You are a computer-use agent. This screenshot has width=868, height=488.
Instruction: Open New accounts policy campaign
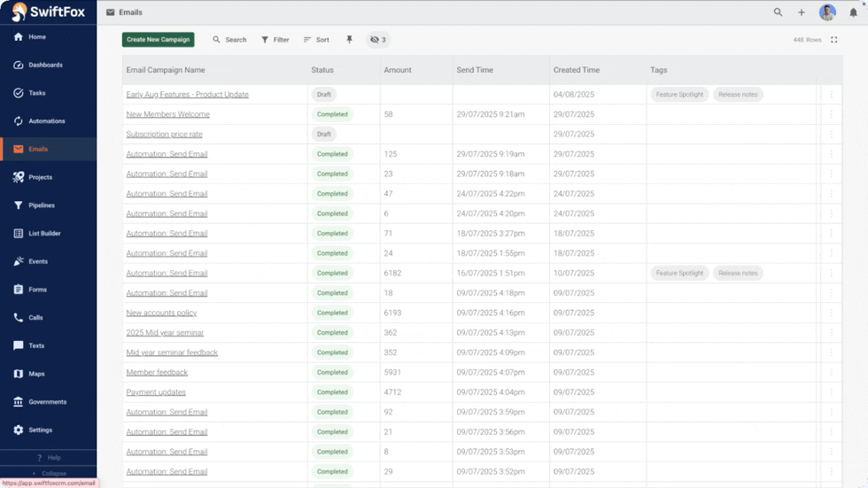click(161, 314)
